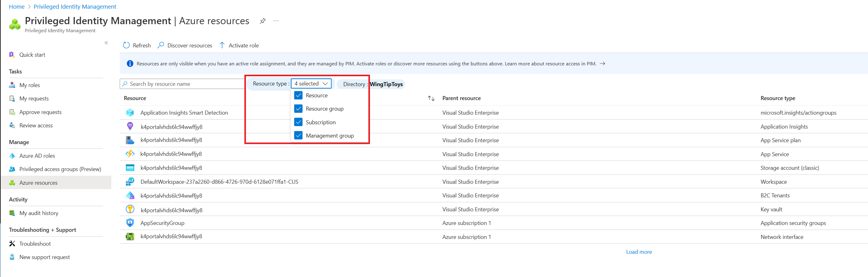The height and width of the screenshot is (277, 868).
Task: Click the pin icon next to page title
Action: click(263, 21)
